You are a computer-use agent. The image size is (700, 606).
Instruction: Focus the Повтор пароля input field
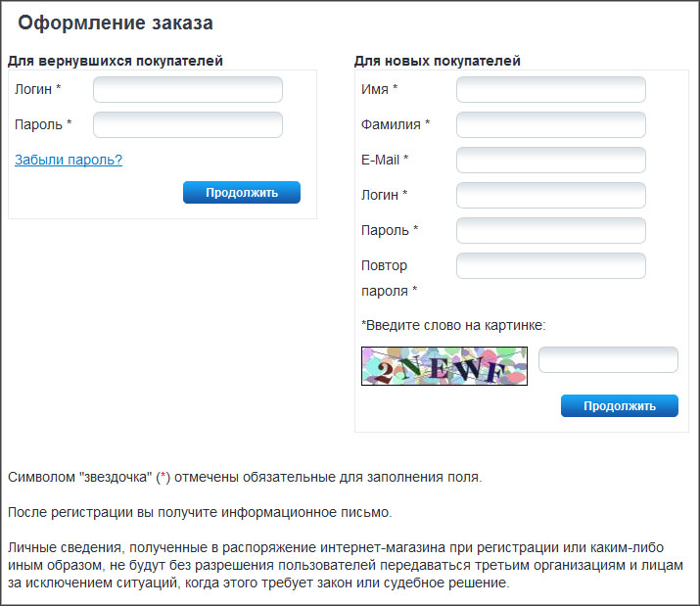[x=551, y=265]
